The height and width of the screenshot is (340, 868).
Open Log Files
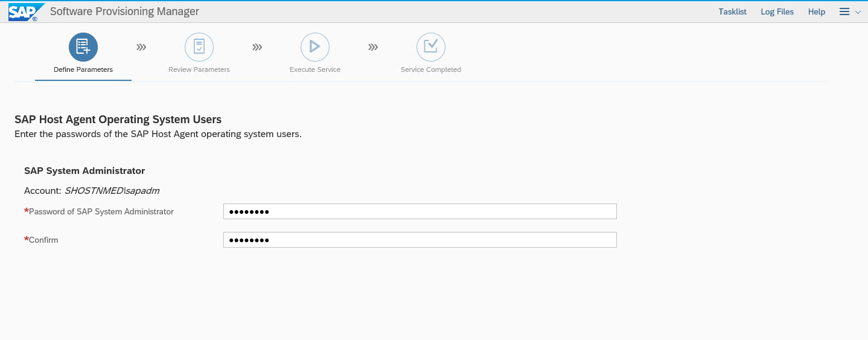(x=777, y=11)
